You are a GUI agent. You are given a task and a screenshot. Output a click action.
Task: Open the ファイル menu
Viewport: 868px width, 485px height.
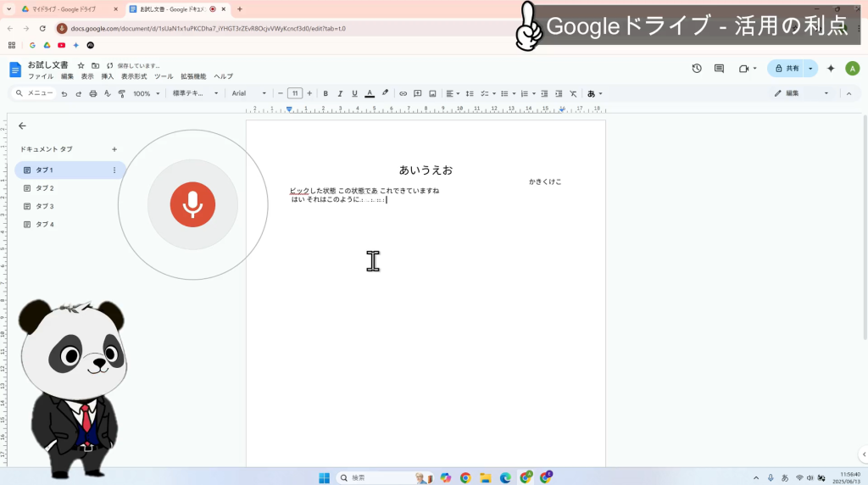point(41,76)
